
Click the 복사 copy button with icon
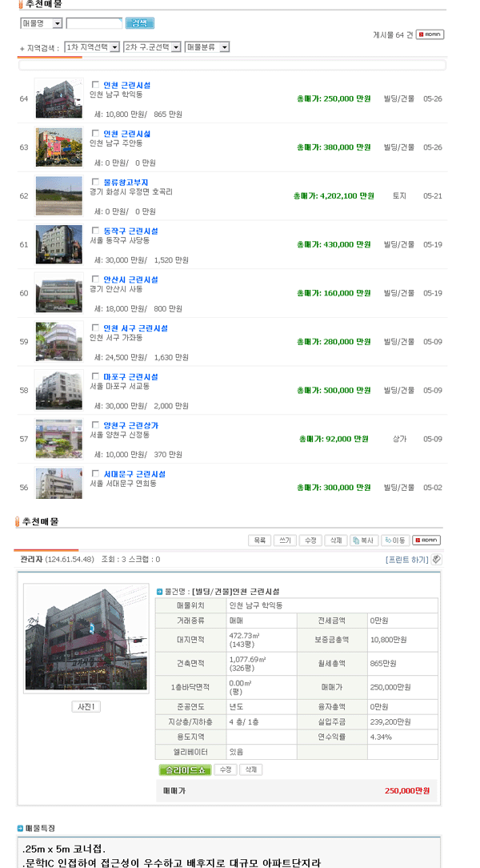tap(363, 540)
